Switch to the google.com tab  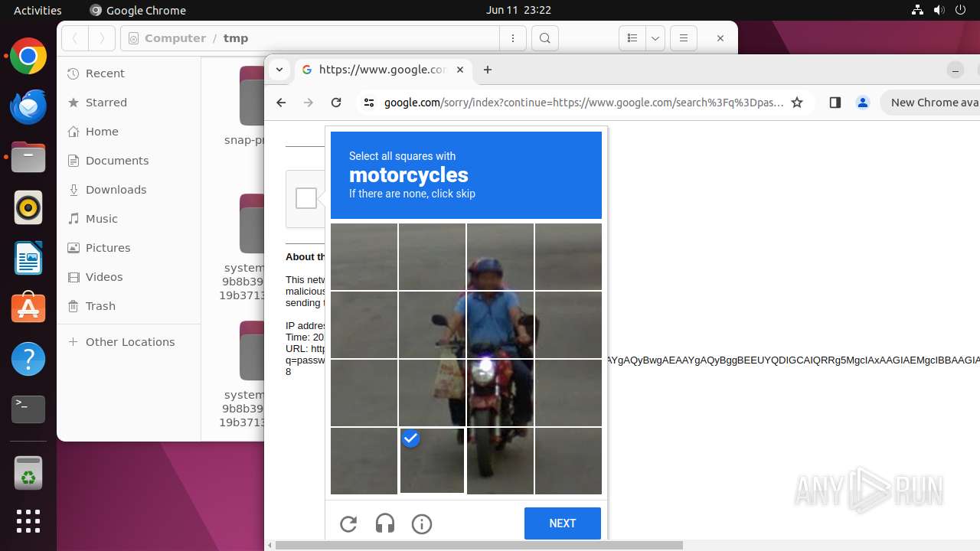tap(383, 70)
